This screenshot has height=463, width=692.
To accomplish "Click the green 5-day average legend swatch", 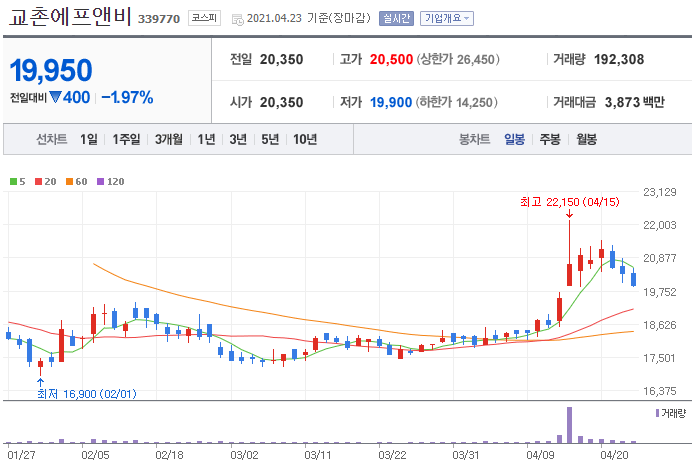I will pyautogui.click(x=13, y=181).
